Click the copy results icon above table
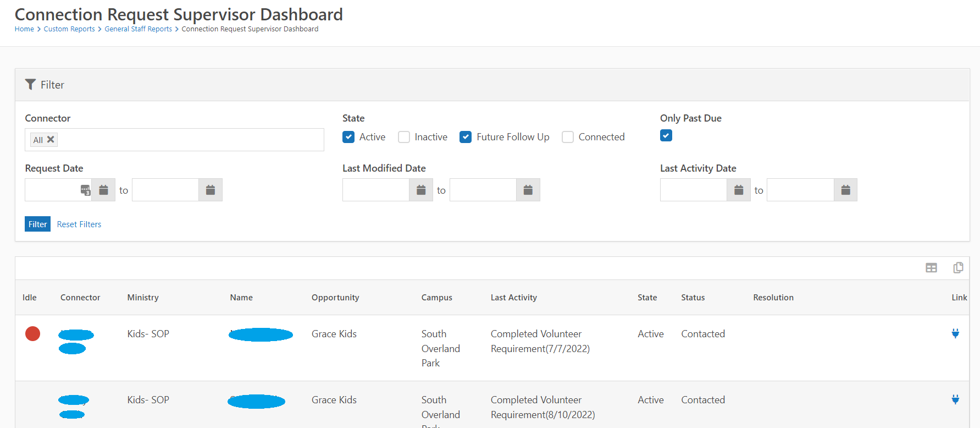980x428 pixels. [x=958, y=267]
